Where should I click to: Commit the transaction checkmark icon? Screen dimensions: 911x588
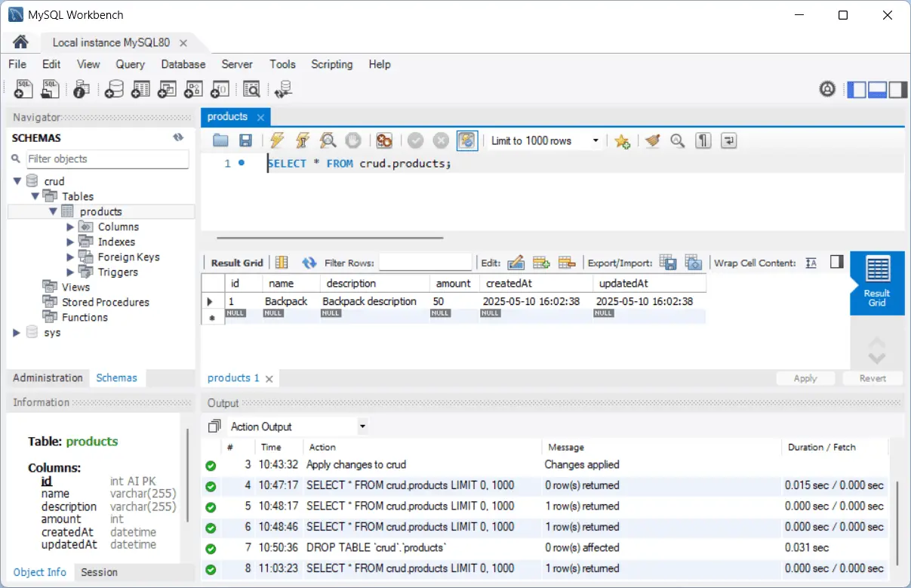click(415, 140)
